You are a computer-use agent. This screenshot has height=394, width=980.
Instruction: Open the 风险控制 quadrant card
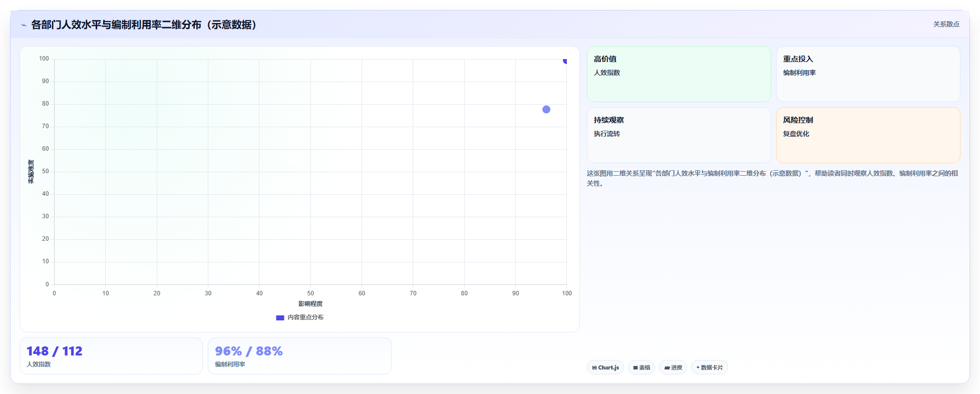click(868, 135)
